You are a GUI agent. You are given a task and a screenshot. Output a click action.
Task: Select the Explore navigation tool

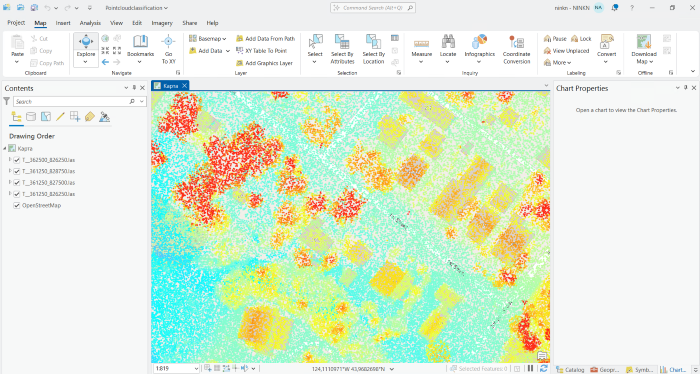pos(86,46)
